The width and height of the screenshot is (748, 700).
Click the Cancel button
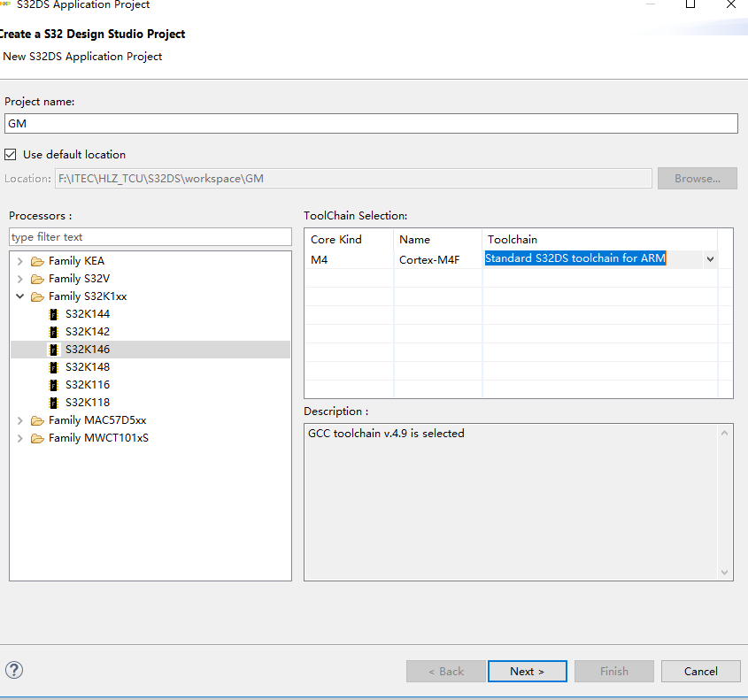(700, 671)
